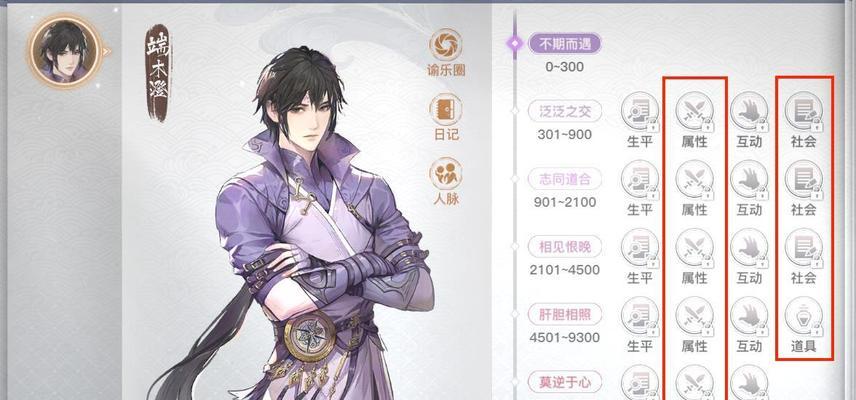Click the locked 道具 potion icon

[x=804, y=315]
